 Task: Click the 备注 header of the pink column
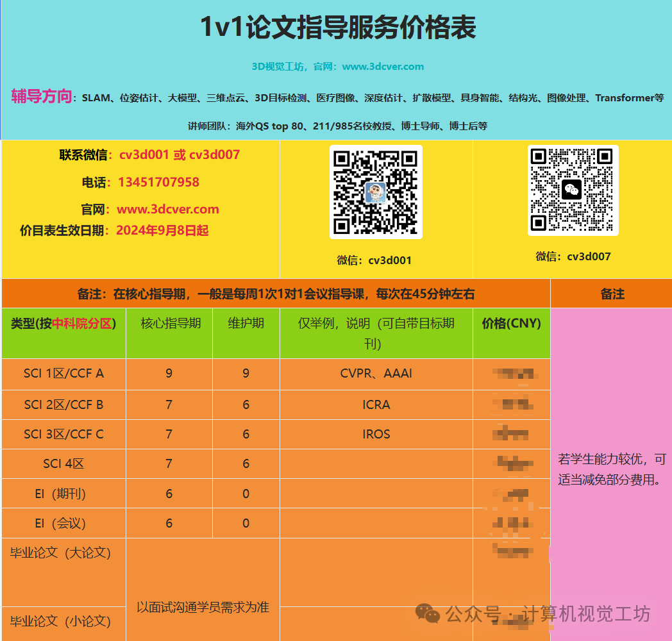tap(612, 294)
